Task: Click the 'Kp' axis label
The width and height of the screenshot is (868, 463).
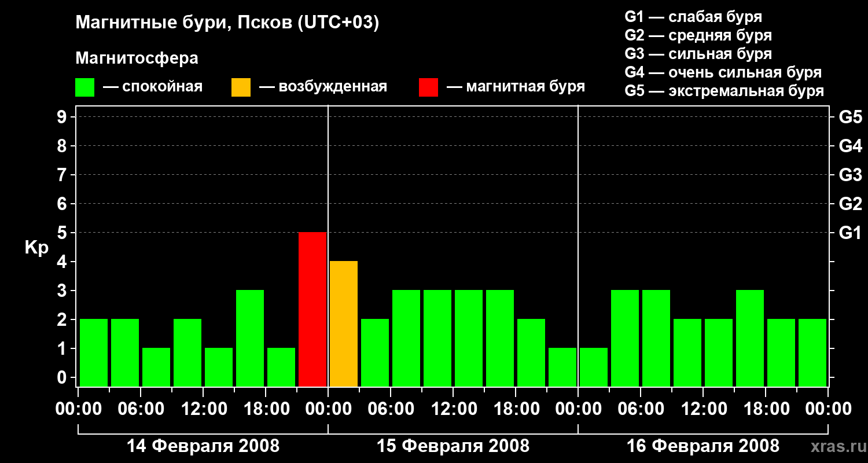Action: [36, 248]
